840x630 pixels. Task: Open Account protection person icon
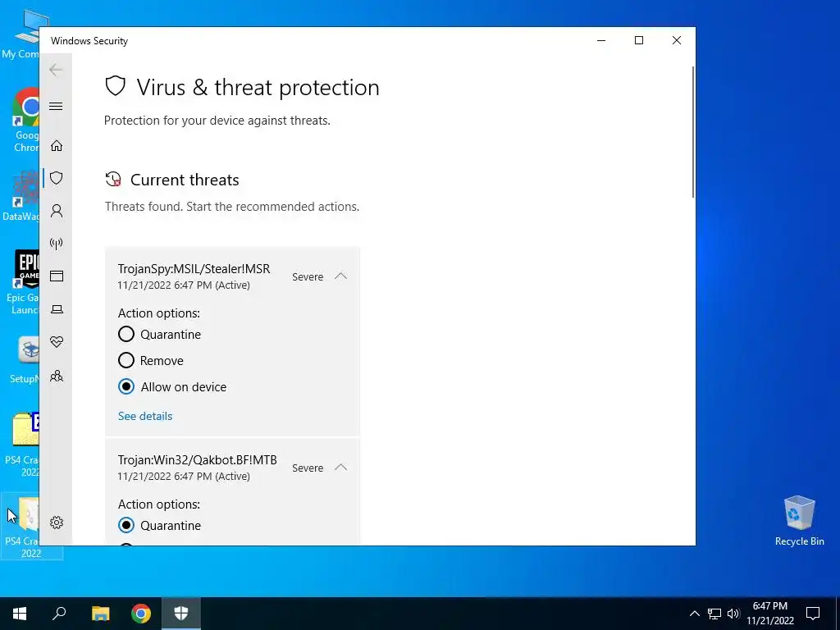[x=57, y=211]
